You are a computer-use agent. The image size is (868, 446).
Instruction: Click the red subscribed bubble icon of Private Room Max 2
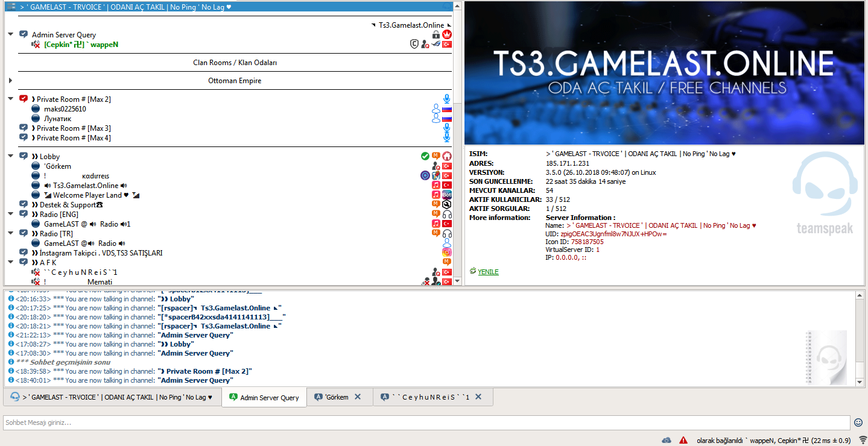point(24,99)
